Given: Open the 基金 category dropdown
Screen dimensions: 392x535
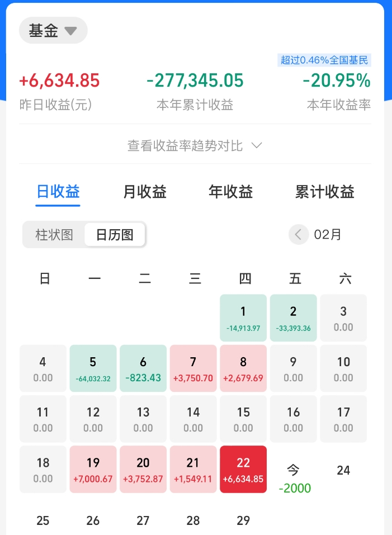Looking at the screenshot, I should click(53, 30).
